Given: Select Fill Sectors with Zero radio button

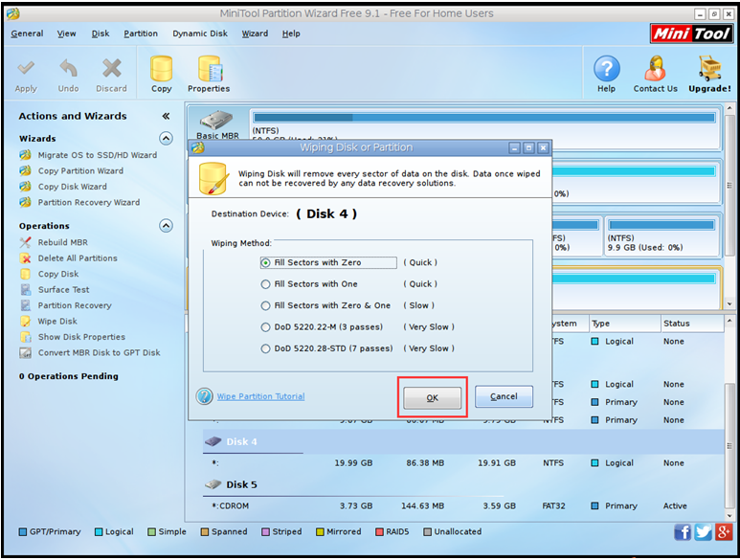Looking at the screenshot, I should [x=266, y=262].
